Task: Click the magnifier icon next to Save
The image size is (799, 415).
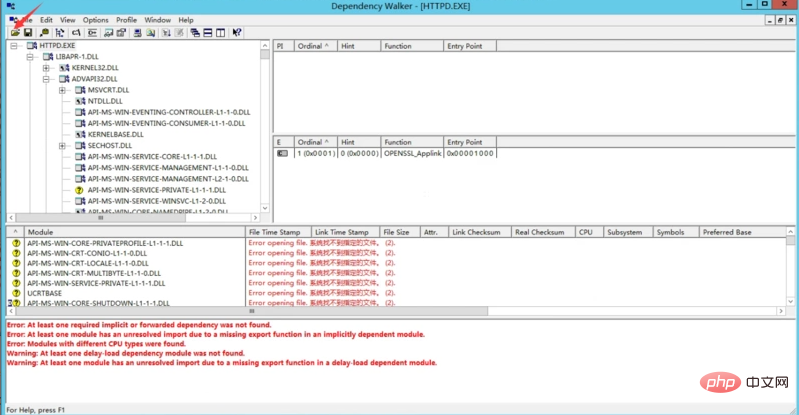Action: [44, 33]
